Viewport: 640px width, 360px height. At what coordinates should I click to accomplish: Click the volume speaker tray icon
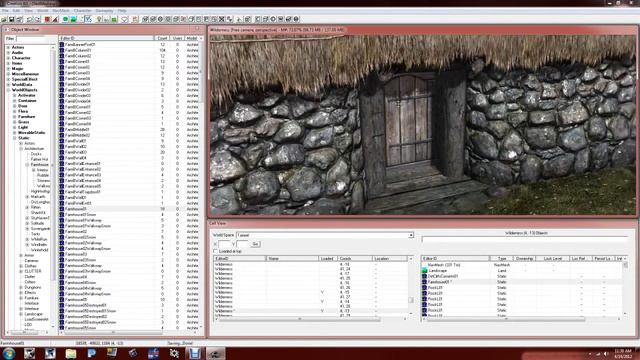[607, 354]
